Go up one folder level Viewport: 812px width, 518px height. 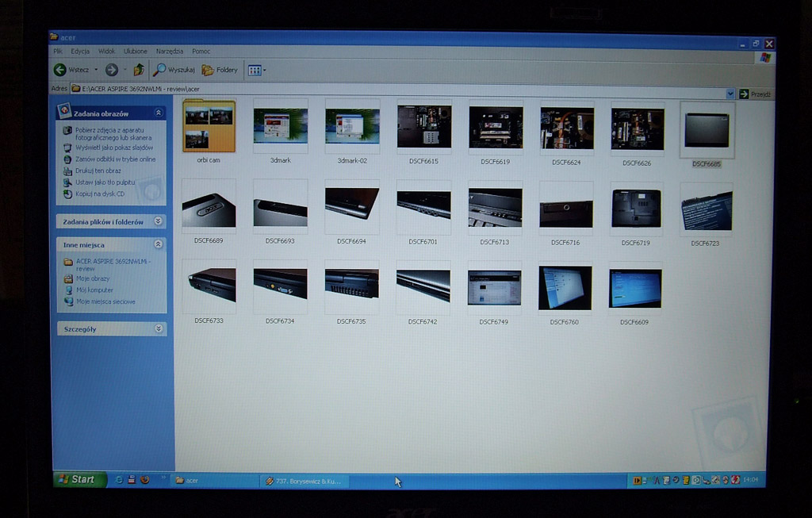[x=139, y=70]
